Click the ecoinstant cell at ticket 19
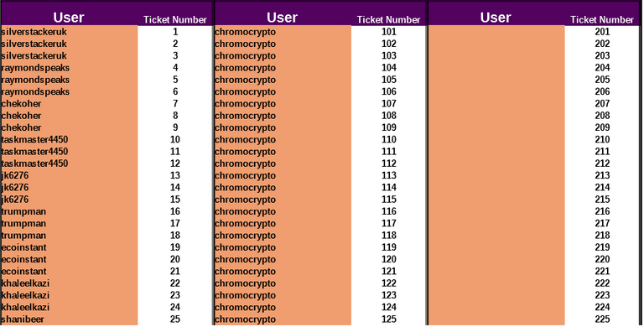This screenshot has width=644, height=327. pyautogui.click(x=69, y=247)
